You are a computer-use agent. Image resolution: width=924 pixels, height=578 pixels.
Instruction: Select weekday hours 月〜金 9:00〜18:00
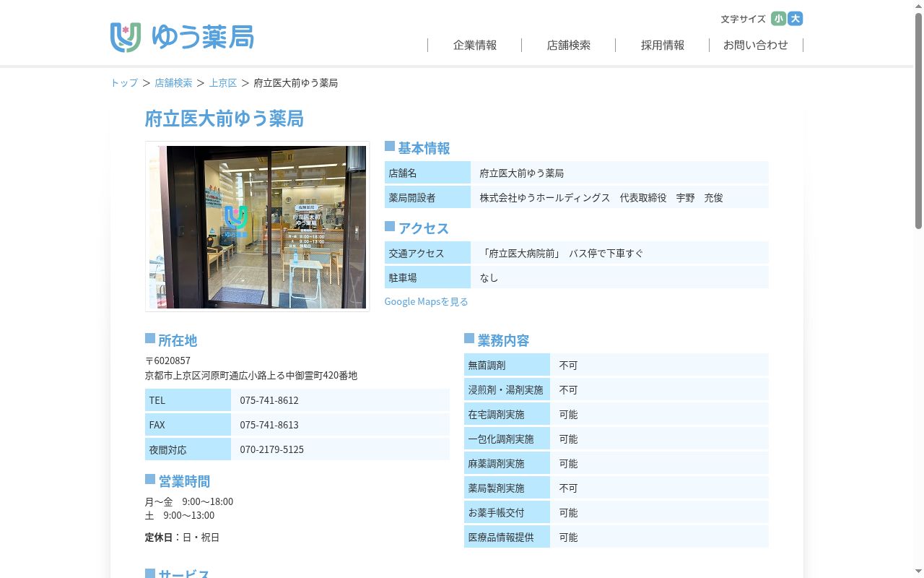pyautogui.click(x=189, y=501)
